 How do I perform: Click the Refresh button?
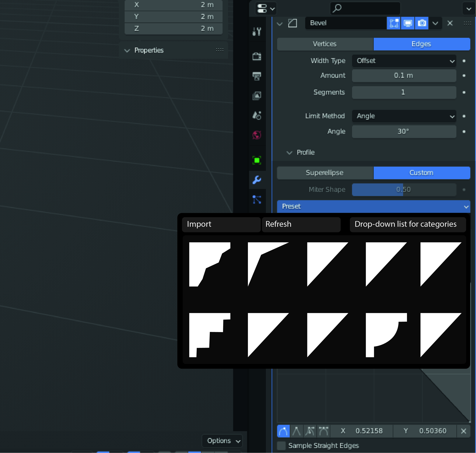click(x=301, y=224)
